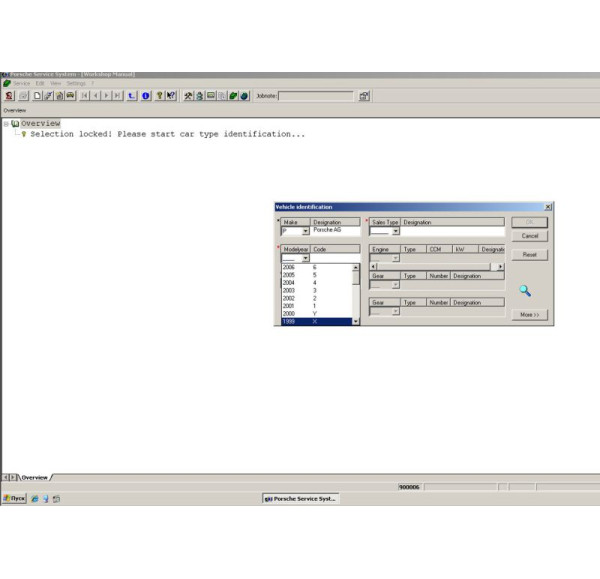Open the Settings menu
This screenshot has height=579, width=600.
click(76, 83)
